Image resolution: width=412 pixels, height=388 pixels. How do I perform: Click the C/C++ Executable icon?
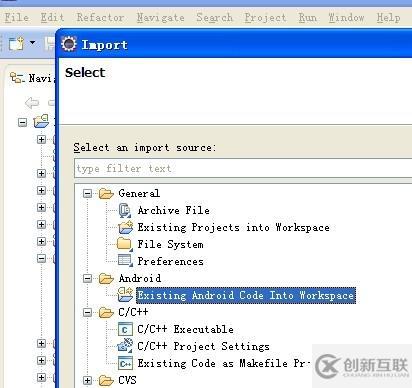pos(125,329)
